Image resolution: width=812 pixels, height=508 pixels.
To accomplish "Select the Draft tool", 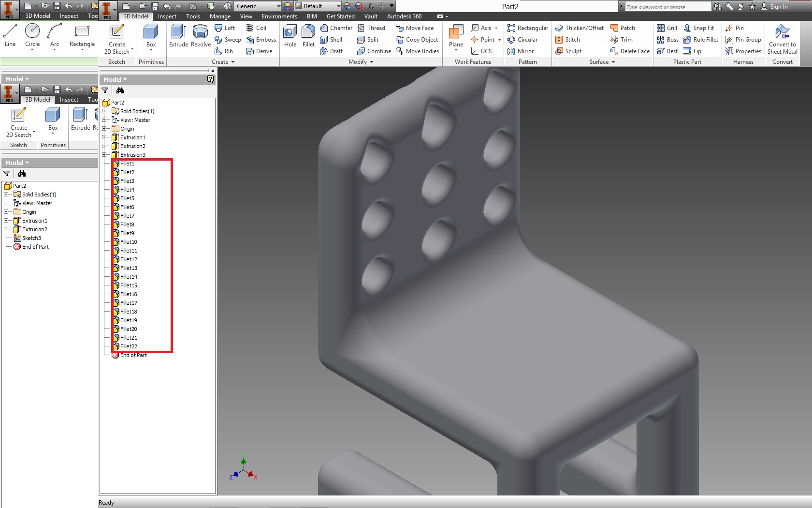I will tap(332, 51).
